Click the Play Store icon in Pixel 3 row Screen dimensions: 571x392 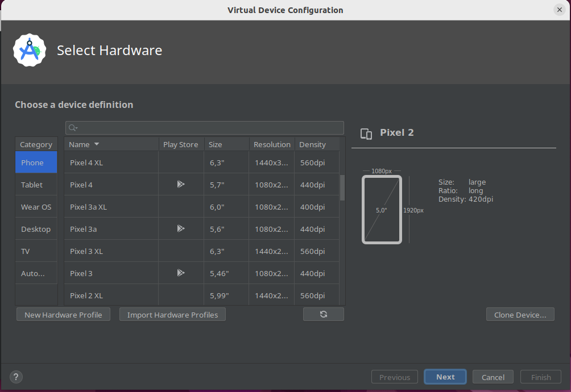click(x=181, y=273)
